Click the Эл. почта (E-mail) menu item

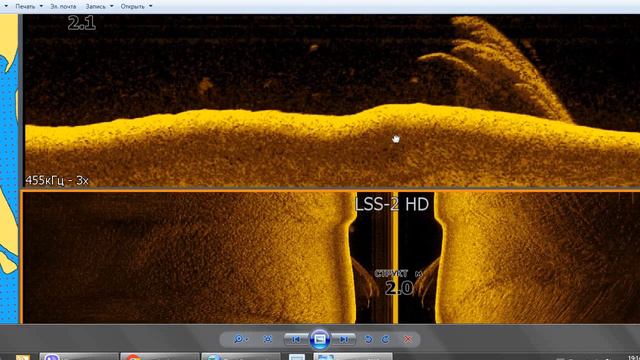63,7
